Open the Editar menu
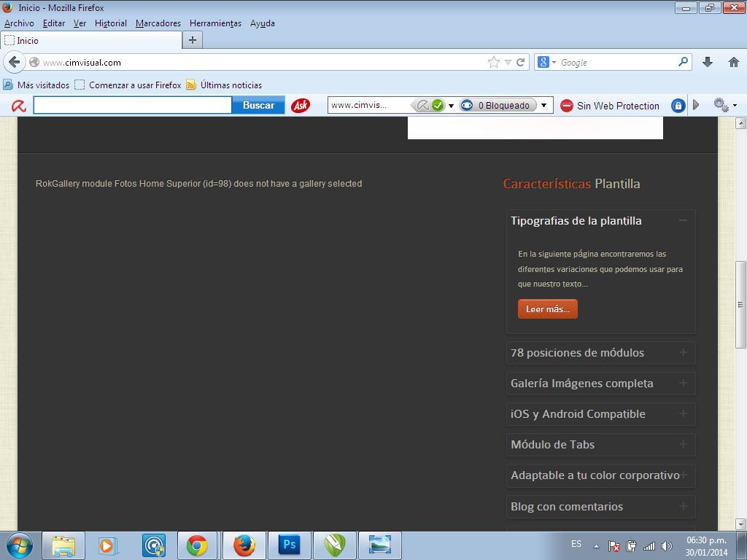747x560 pixels. 54,23
